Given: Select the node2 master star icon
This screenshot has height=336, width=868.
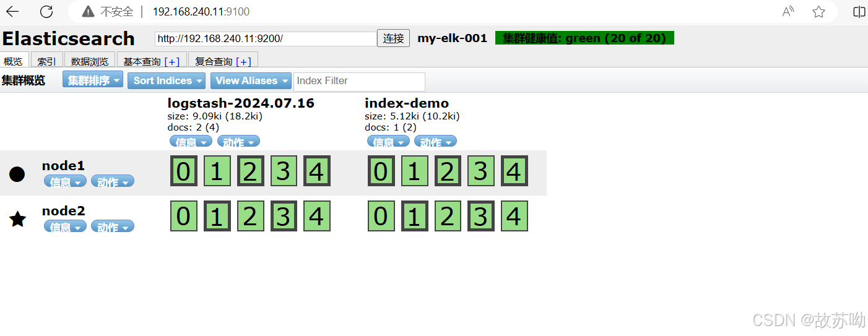Looking at the screenshot, I should pyautogui.click(x=17, y=218).
